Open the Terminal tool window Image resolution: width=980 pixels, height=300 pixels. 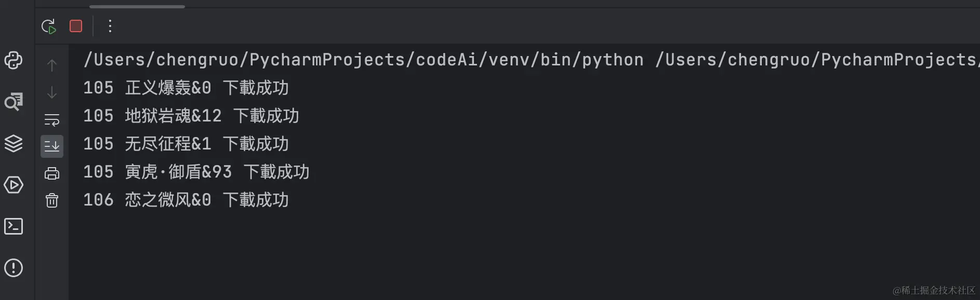[x=14, y=226]
